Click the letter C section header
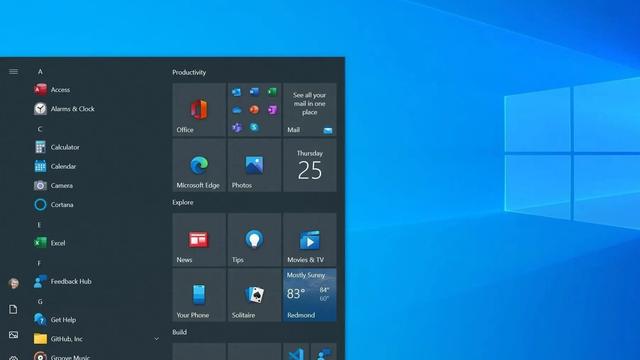640x360 pixels. tap(40, 129)
